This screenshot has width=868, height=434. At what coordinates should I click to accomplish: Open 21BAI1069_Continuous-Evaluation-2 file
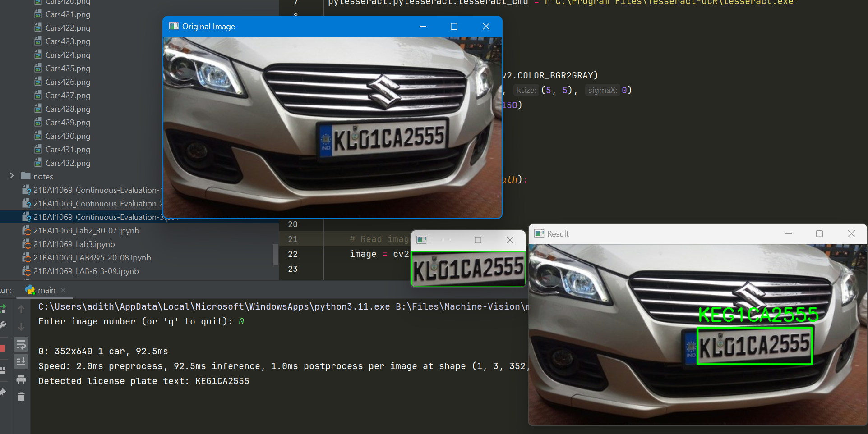[x=97, y=204]
